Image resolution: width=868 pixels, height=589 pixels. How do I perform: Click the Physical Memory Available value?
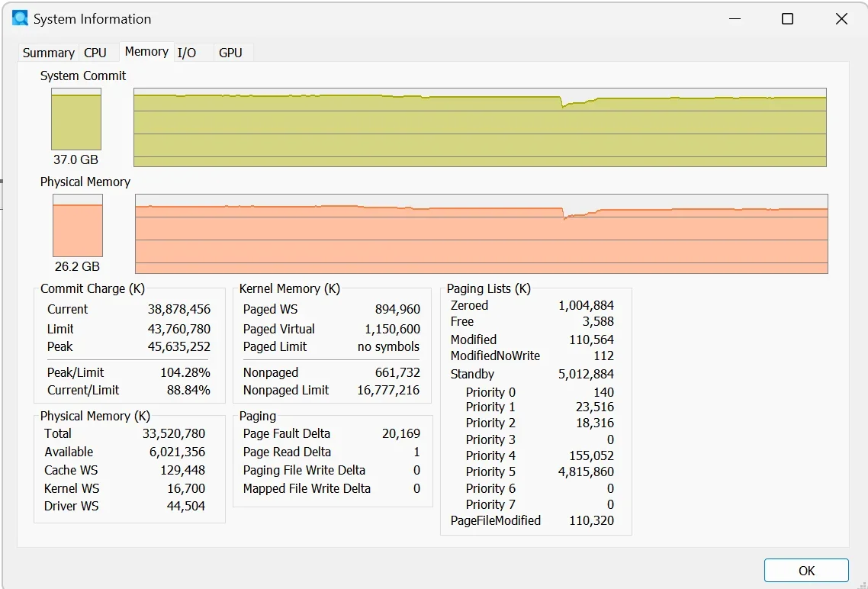[172, 452]
